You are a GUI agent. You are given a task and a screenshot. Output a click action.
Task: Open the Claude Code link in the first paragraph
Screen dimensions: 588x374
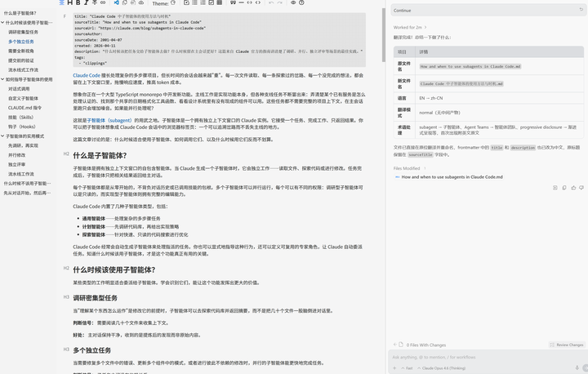(x=87, y=75)
